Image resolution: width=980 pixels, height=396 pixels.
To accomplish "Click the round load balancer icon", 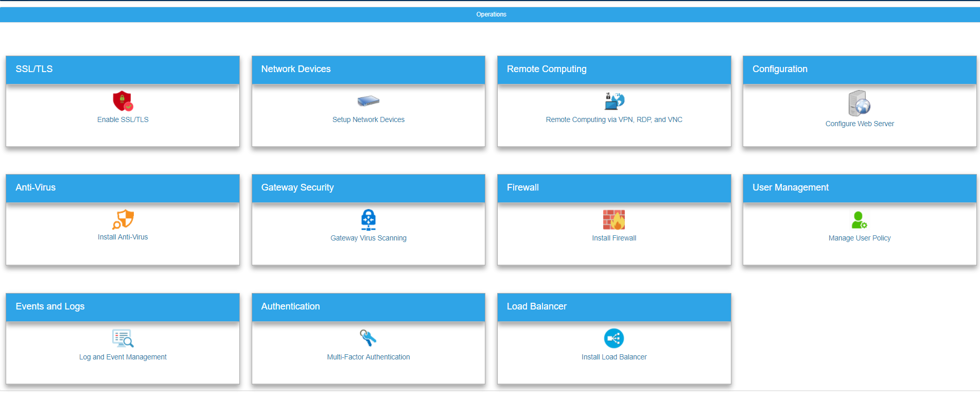I will 614,338.
